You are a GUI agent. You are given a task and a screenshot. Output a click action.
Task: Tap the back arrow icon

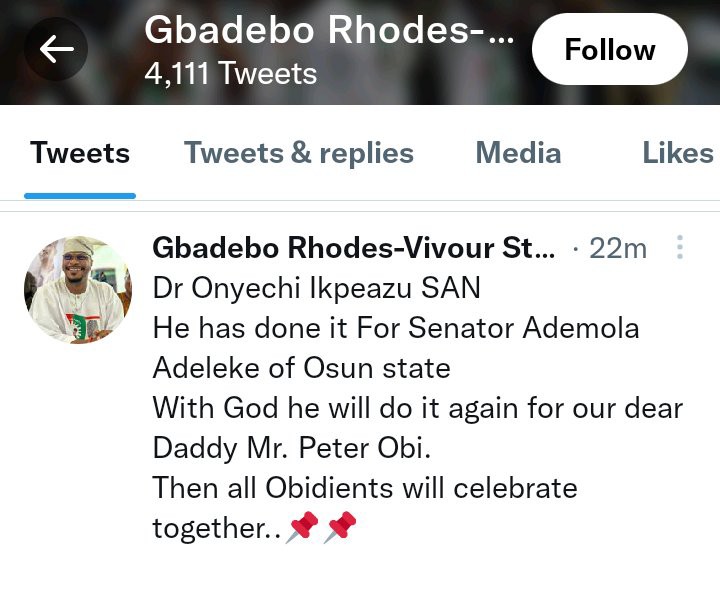click(56, 49)
